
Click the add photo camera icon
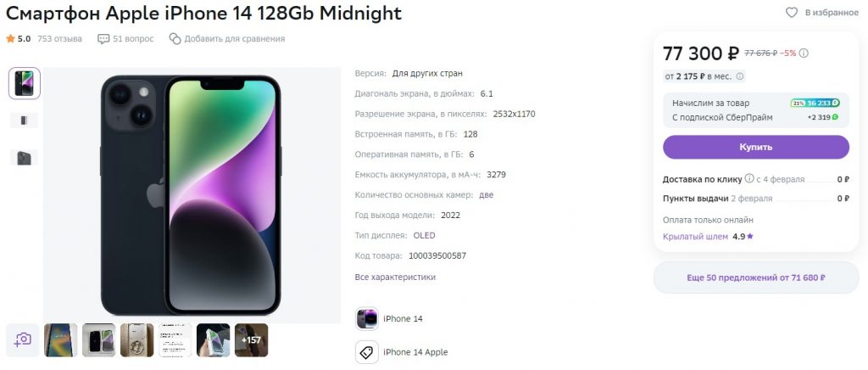23,339
